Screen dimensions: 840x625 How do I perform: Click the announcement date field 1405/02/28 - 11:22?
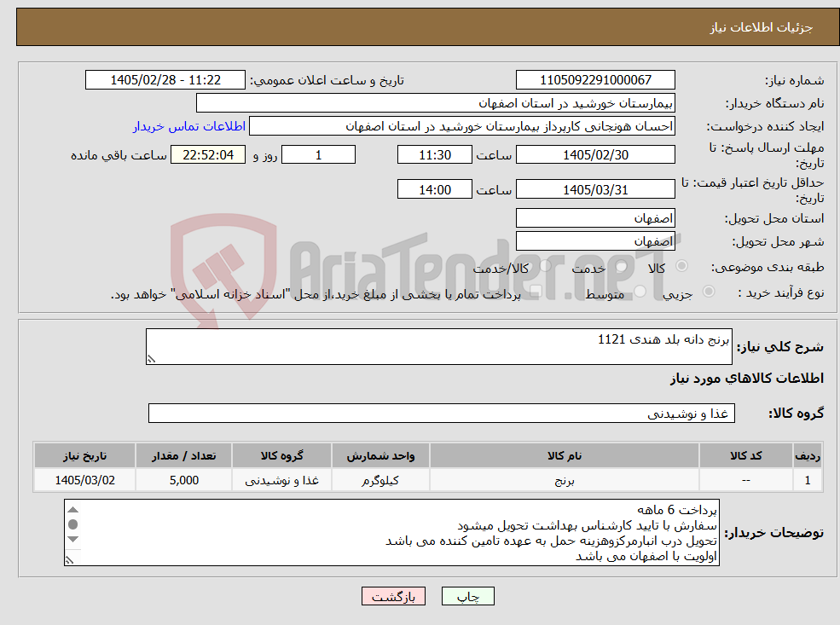coord(165,80)
